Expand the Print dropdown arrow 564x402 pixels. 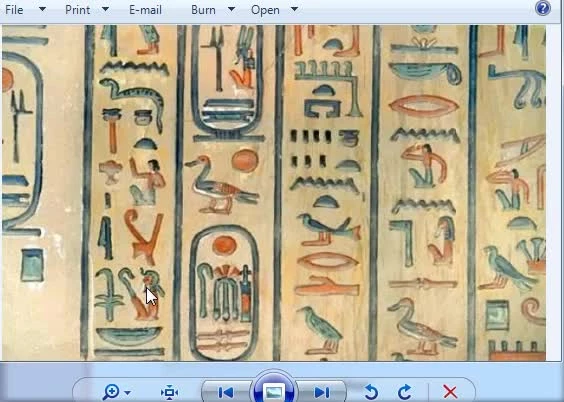tap(105, 9)
